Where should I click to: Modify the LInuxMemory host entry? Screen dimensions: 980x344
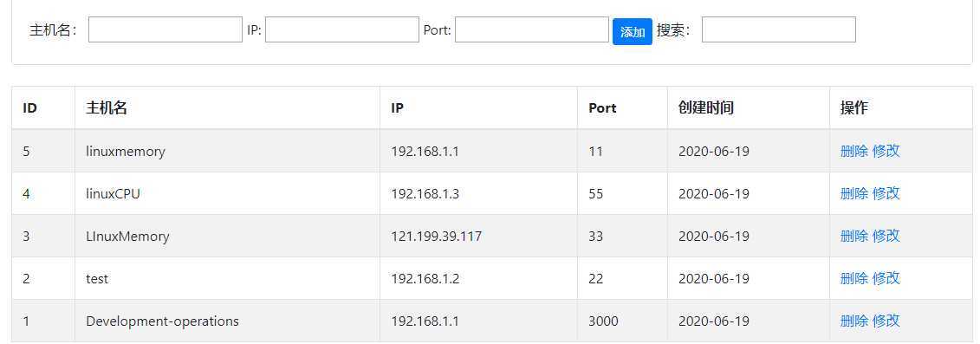[x=886, y=236]
